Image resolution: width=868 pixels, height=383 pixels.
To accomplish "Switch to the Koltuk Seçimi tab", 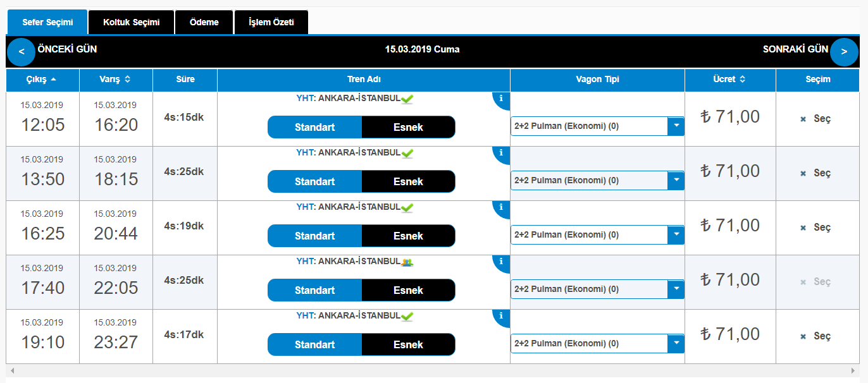I will [132, 22].
